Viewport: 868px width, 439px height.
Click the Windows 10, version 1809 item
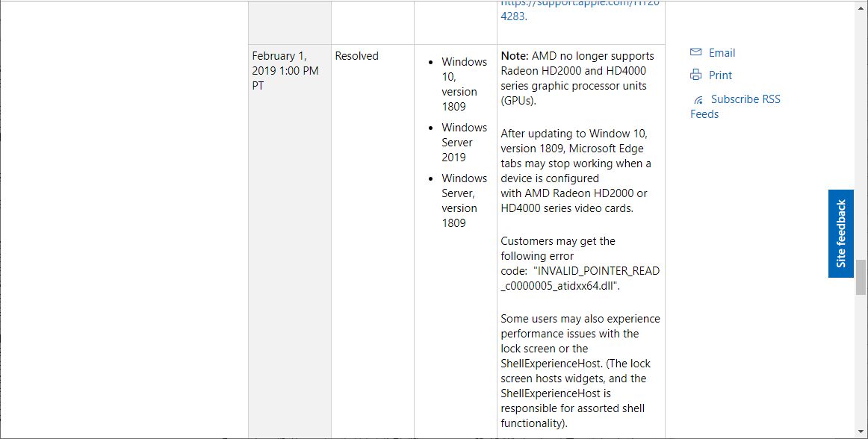click(464, 84)
